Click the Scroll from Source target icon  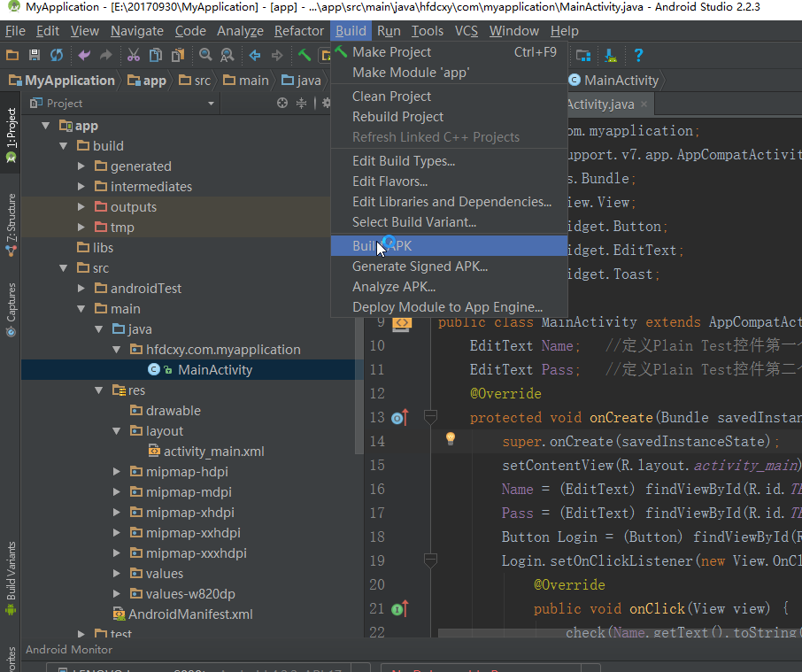282,104
